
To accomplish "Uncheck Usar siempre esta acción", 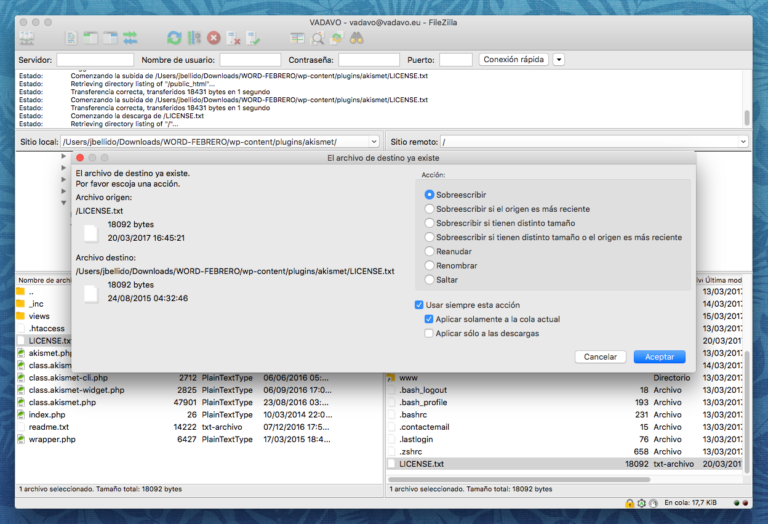I will pos(419,305).
